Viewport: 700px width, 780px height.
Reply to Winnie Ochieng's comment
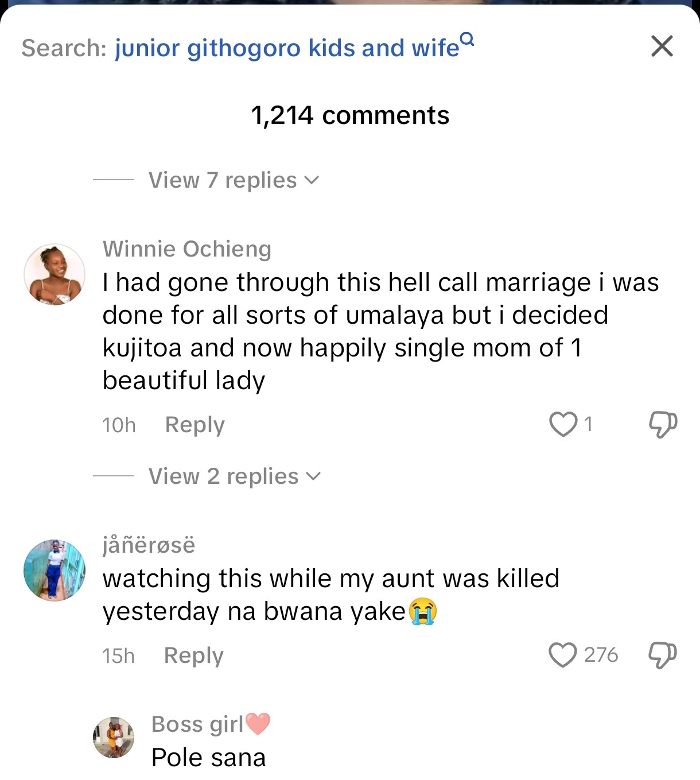click(195, 425)
